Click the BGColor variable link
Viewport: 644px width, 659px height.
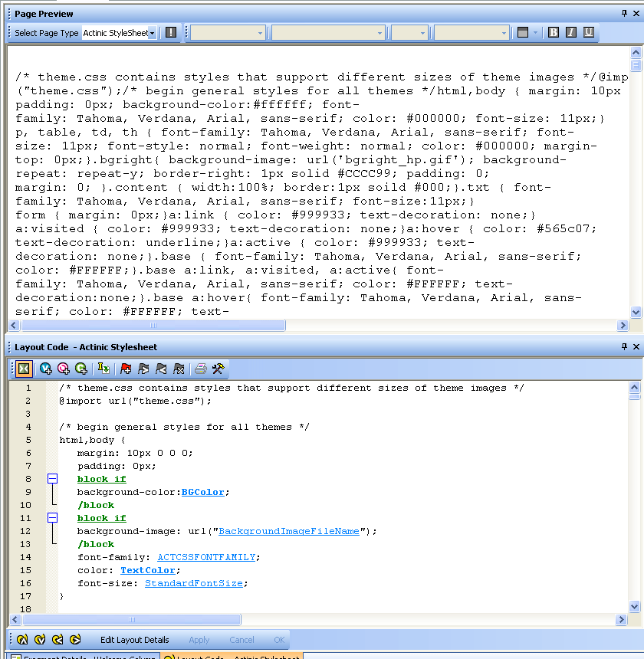pyautogui.click(x=202, y=492)
